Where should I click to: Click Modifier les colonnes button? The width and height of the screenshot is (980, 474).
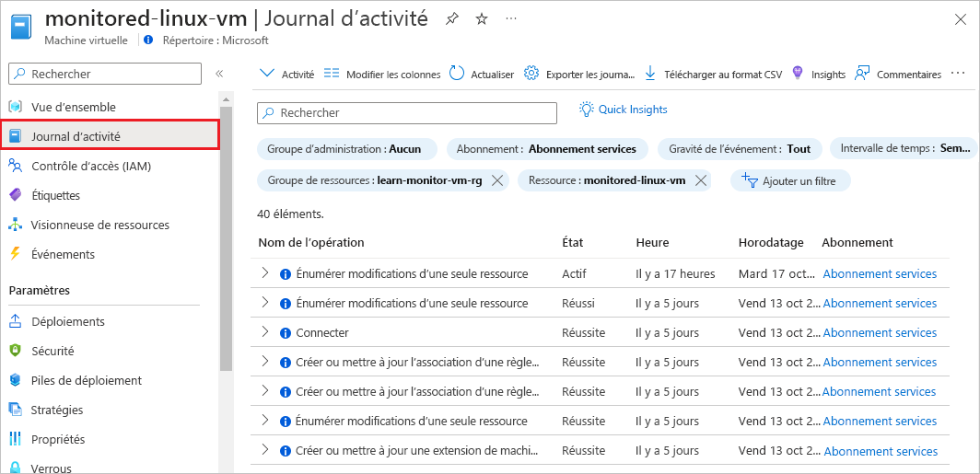[x=382, y=75]
